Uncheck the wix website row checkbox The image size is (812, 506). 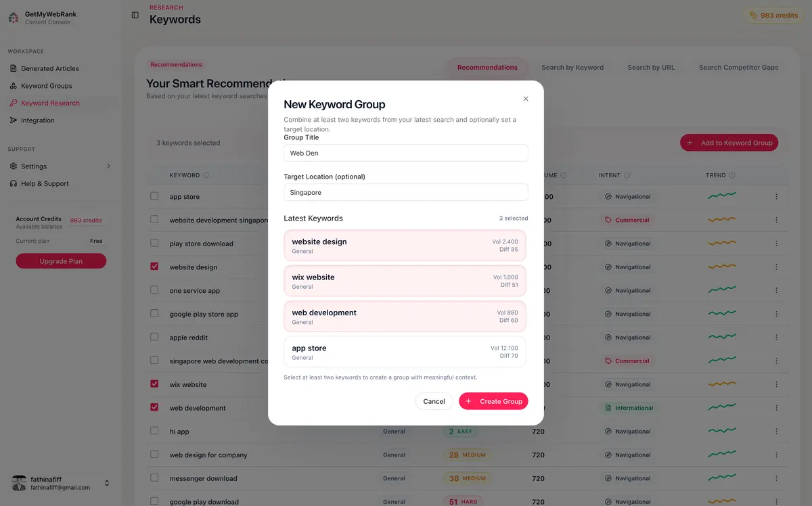(154, 384)
